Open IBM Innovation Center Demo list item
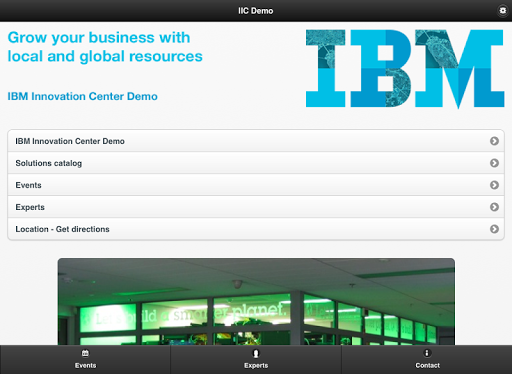Screen dimensions: 512x374 [256, 141]
